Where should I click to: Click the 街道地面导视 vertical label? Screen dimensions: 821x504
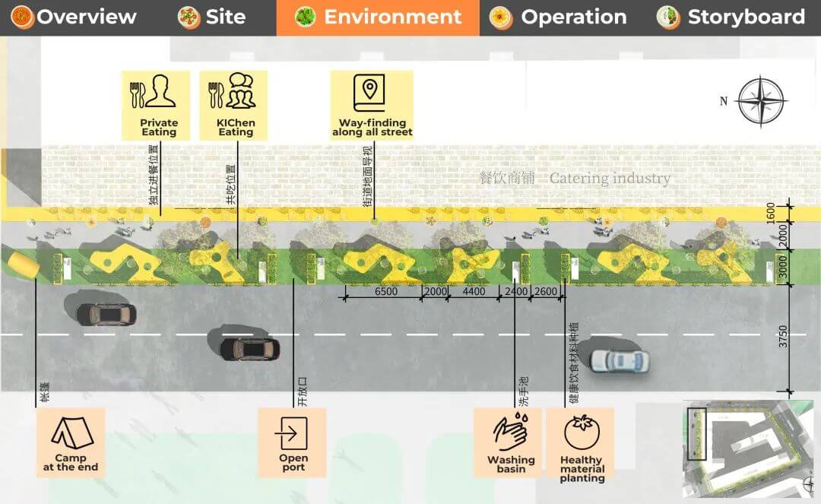368,176
